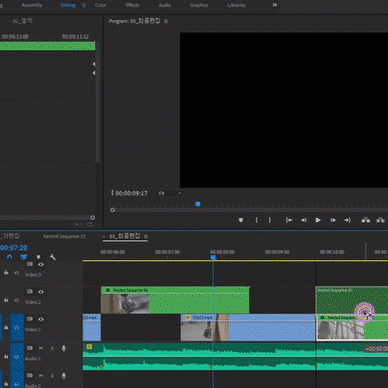Toggle sync lock on Video 2
The height and width of the screenshot is (388, 388).
pos(30,291)
